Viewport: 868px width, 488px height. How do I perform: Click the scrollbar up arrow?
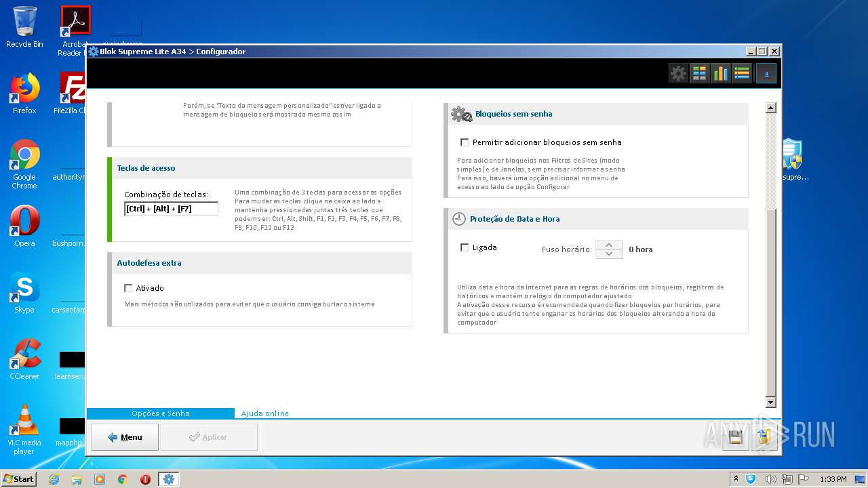coord(770,108)
